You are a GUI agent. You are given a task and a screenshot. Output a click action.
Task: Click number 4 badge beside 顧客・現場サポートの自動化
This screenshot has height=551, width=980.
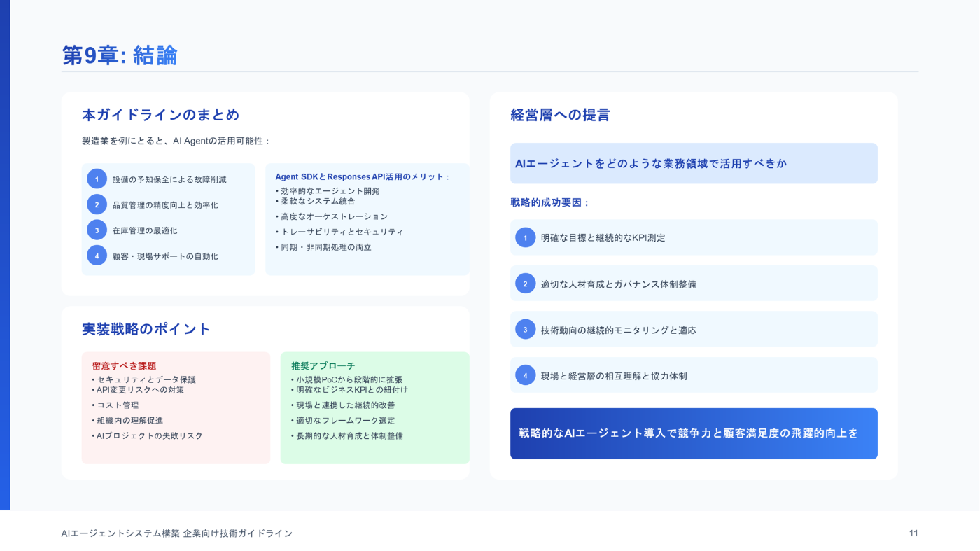[x=97, y=256]
